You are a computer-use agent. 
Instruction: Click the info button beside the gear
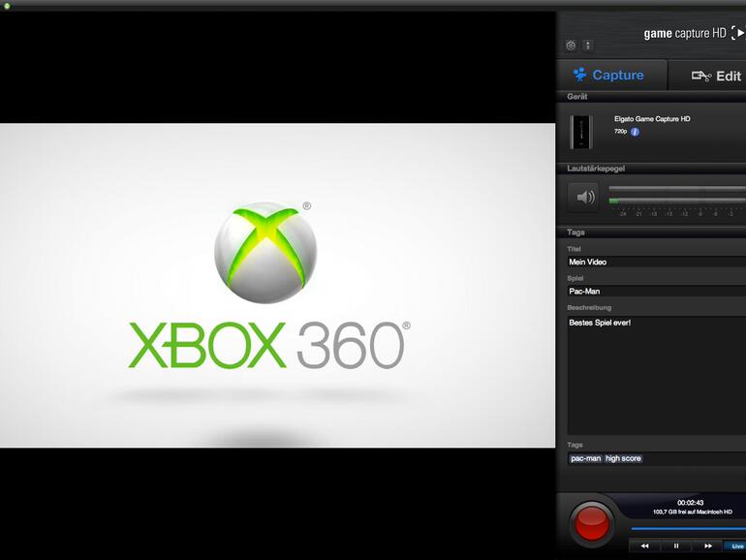pyautogui.click(x=588, y=46)
